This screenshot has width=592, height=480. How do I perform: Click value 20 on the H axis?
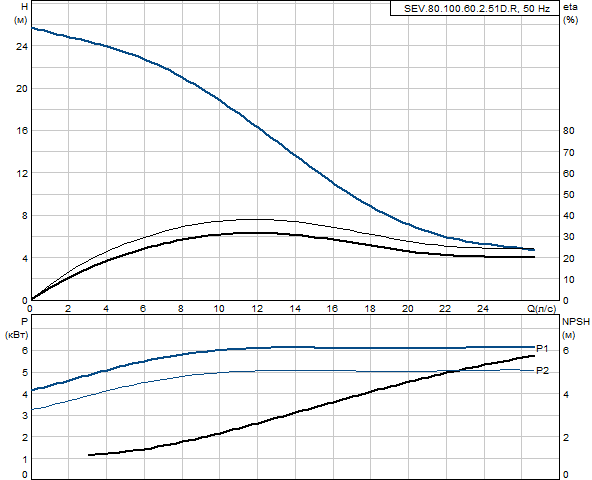click(22, 89)
